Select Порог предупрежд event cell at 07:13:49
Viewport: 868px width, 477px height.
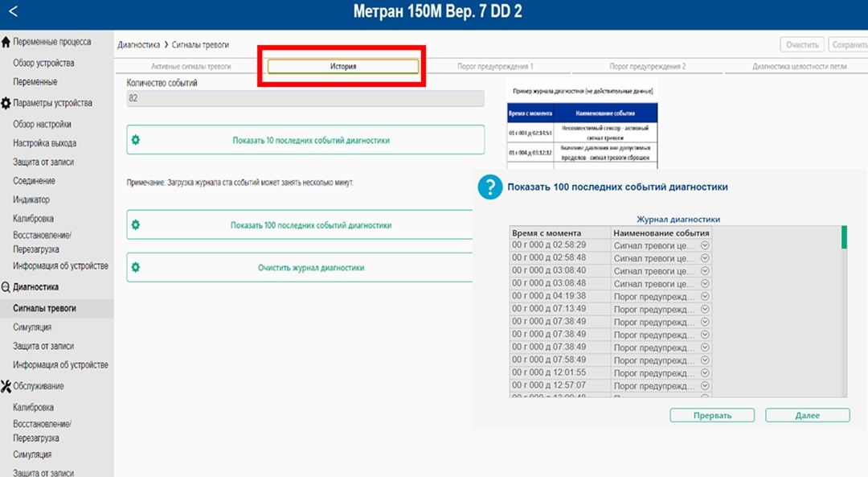pyautogui.click(x=661, y=309)
